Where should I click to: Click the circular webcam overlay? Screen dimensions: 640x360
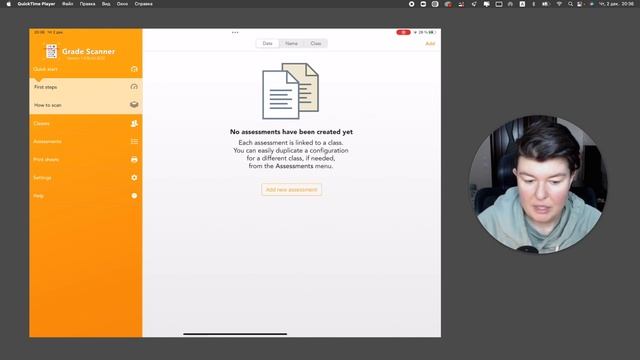coord(538,184)
